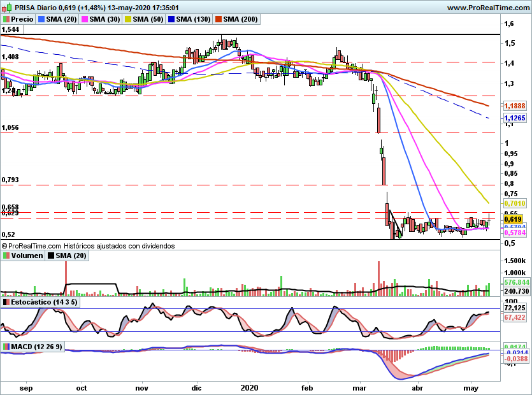
Task: Click the 1,1888 SMA 200 value tag
Action: click(514, 106)
